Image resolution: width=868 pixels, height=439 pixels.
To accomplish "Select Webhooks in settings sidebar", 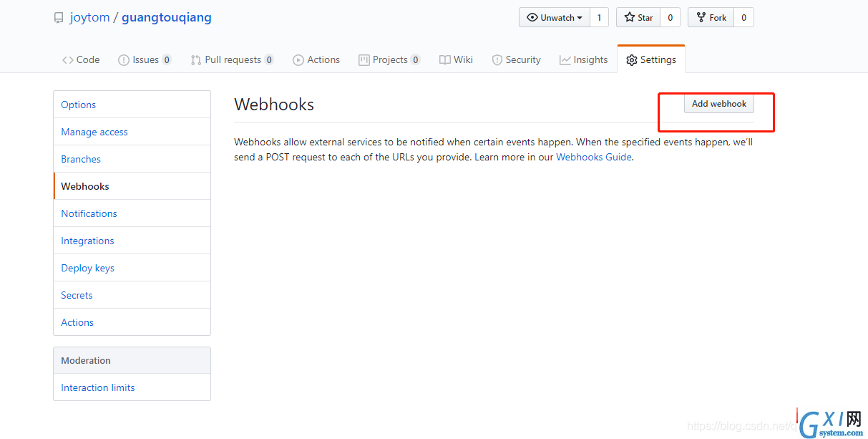I will point(132,186).
